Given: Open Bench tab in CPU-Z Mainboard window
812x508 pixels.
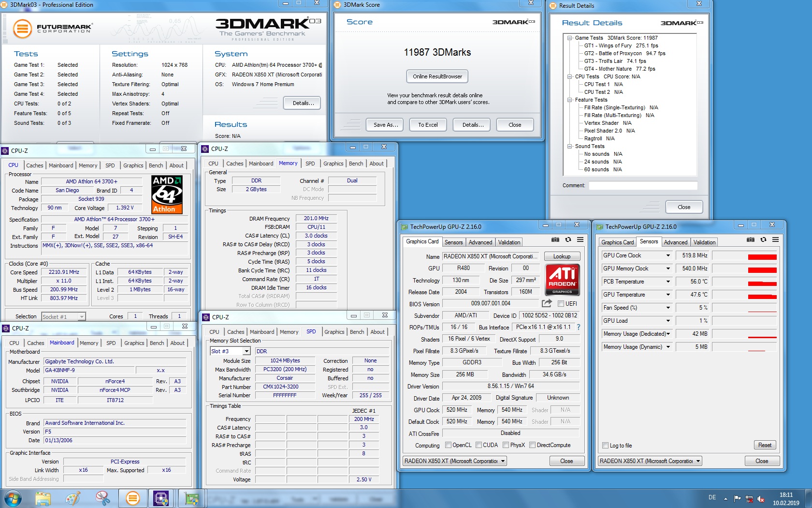Looking at the screenshot, I should [x=157, y=343].
